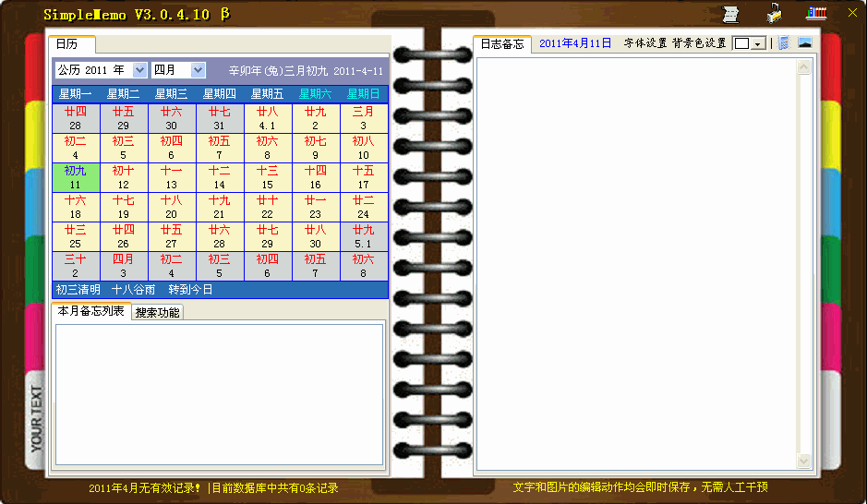
Task: Select May 8 cell (初六)
Action: point(363,266)
